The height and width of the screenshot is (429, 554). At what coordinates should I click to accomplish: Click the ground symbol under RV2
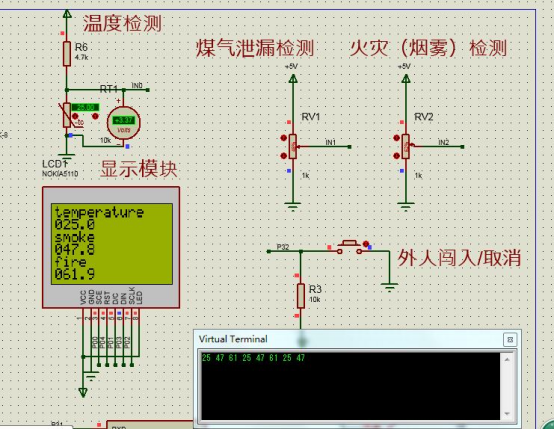(406, 207)
